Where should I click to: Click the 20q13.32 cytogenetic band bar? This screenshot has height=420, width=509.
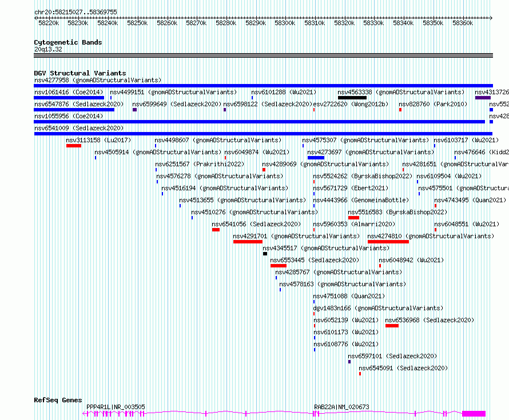click(x=263, y=55)
